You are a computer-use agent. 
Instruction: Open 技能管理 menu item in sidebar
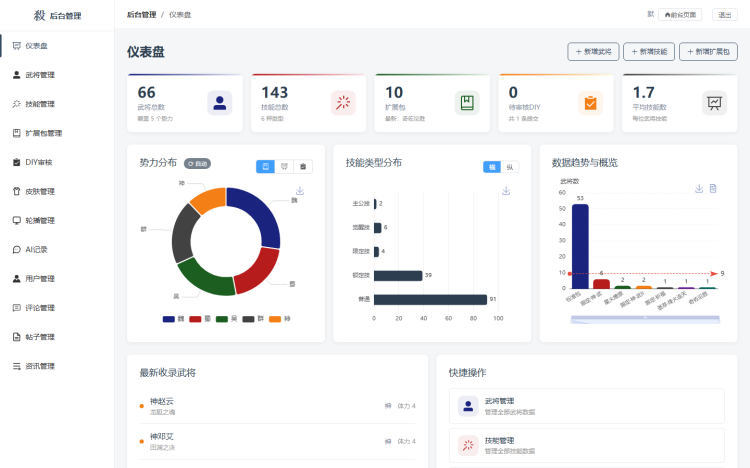(x=57, y=104)
